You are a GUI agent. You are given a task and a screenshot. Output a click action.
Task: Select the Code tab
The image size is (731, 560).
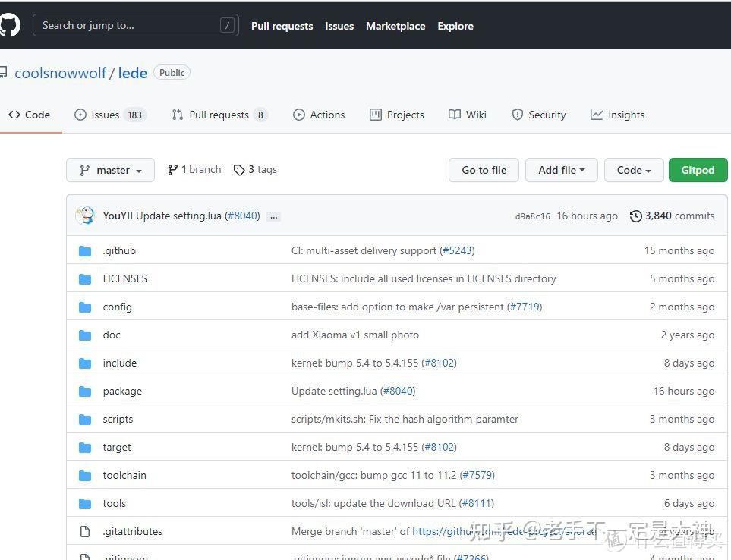tap(30, 115)
